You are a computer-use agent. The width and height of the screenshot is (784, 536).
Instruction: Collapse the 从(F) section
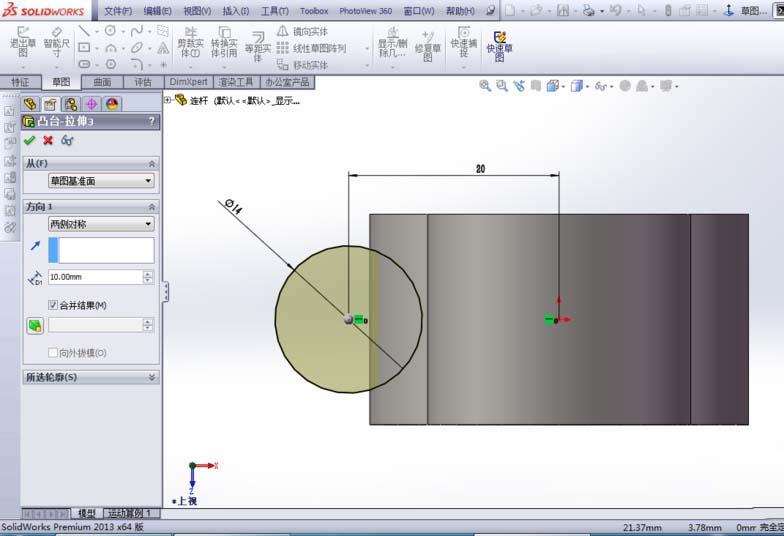click(152, 164)
